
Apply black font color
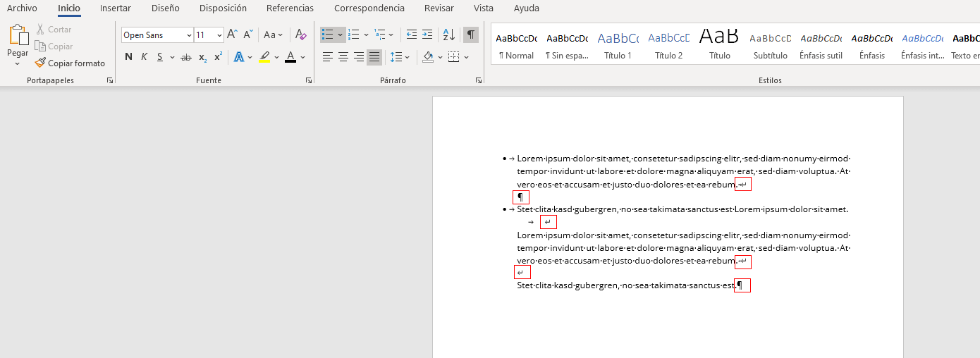(x=290, y=57)
